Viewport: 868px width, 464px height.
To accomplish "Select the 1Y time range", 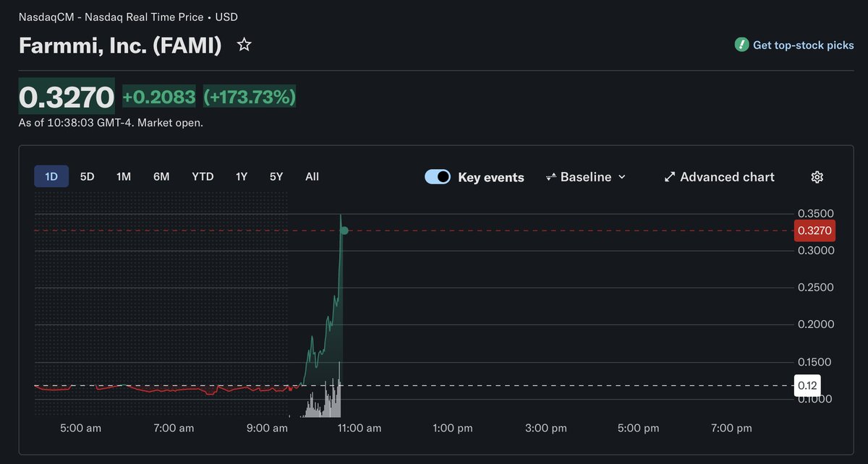I will [x=242, y=176].
